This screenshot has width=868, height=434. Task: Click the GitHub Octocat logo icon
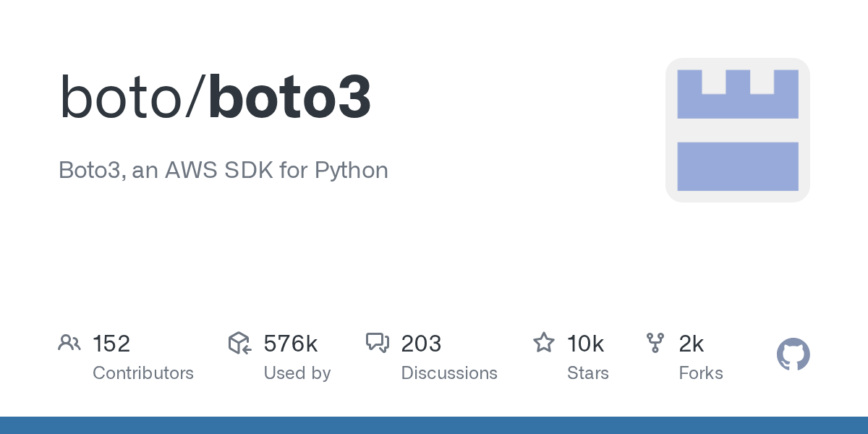pyautogui.click(x=793, y=354)
